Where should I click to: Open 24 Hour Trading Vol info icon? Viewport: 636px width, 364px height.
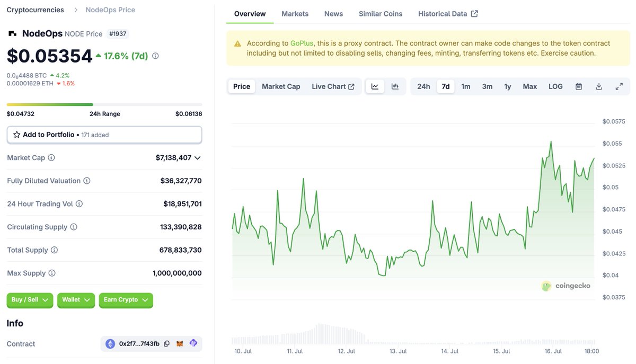coord(79,204)
